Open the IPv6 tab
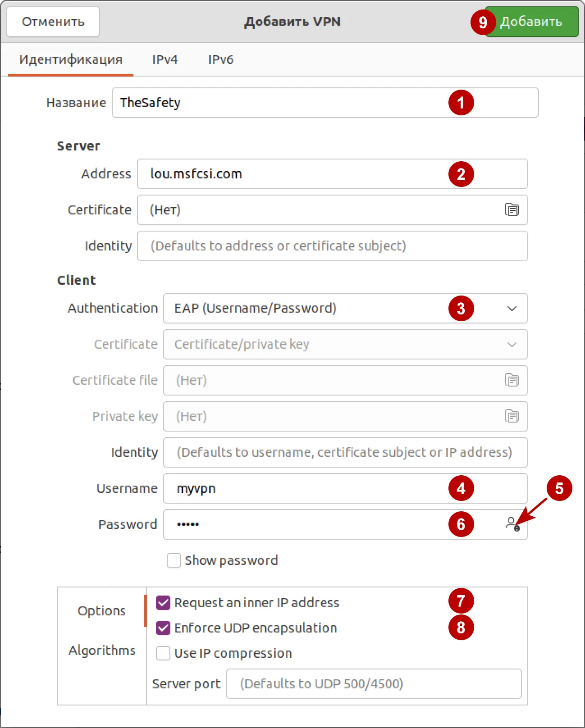Screen dimensions: 585x728 (x=220, y=59)
